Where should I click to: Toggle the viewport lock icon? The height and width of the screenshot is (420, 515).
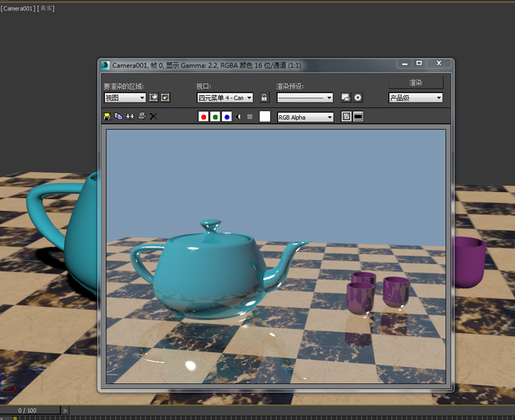264,98
